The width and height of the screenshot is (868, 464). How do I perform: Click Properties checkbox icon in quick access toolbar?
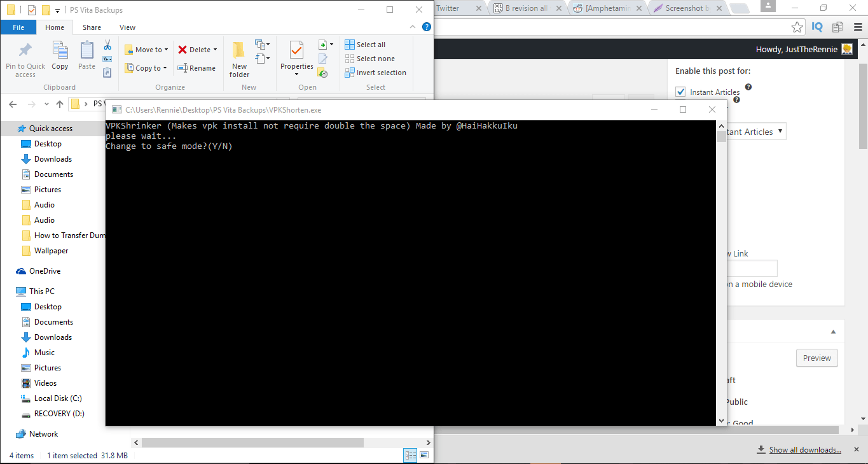coord(32,10)
